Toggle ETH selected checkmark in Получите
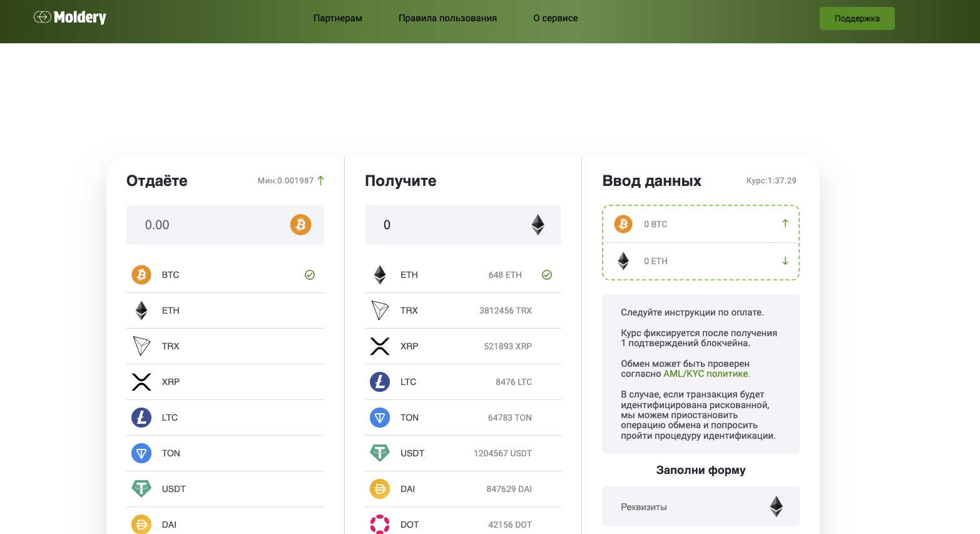 547,275
